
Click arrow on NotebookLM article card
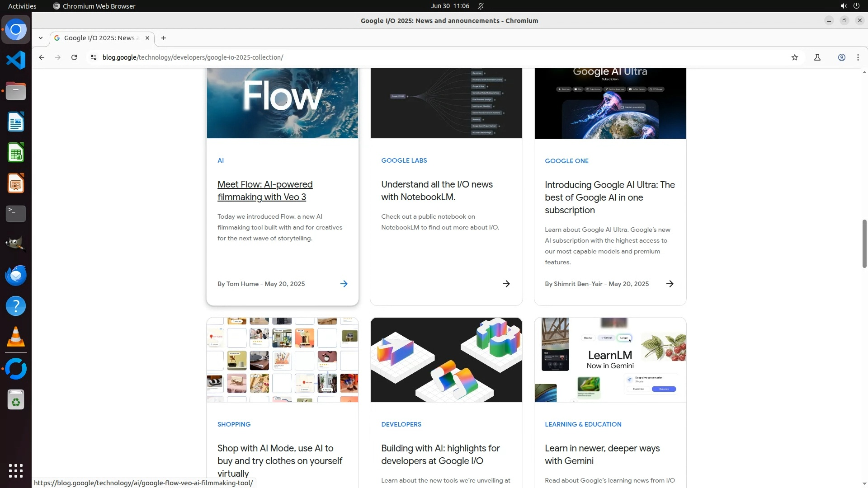click(x=506, y=284)
